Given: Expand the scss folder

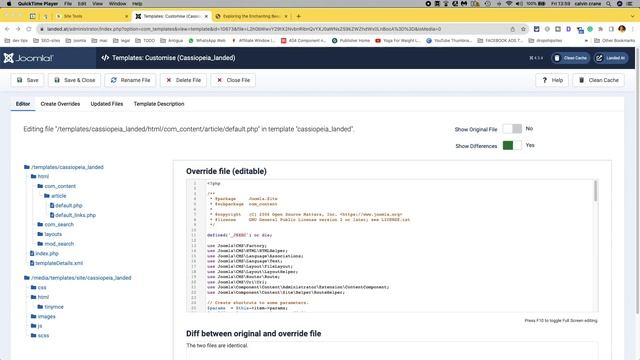Looking at the screenshot, I should click(x=40, y=336).
